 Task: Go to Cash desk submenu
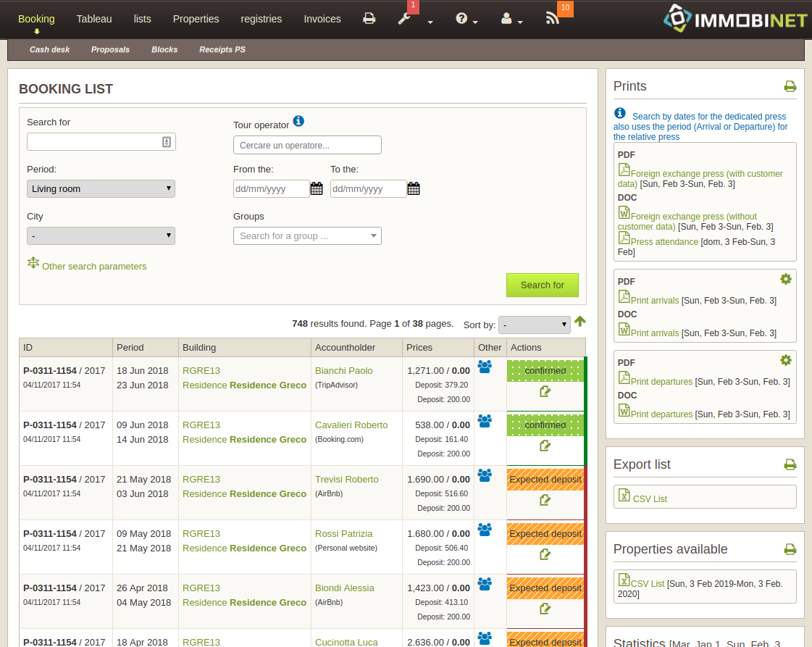[50, 50]
